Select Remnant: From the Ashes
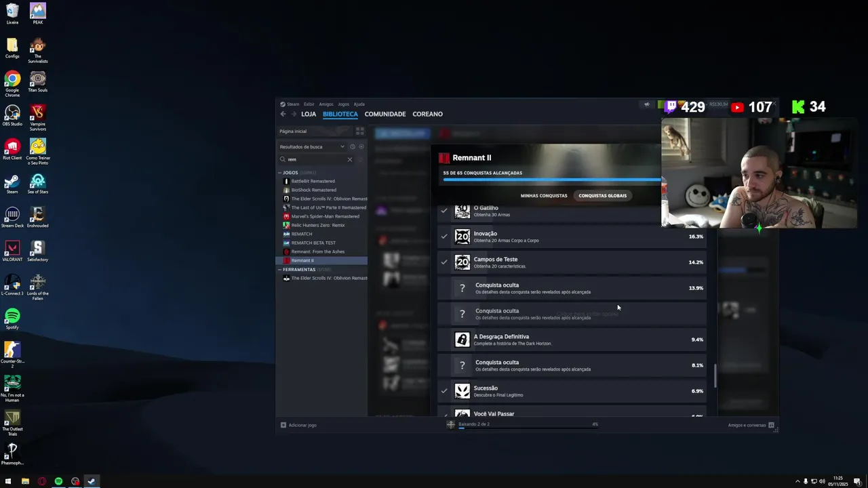Image resolution: width=868 pixels, height=488 pixels. coord(317,251)
